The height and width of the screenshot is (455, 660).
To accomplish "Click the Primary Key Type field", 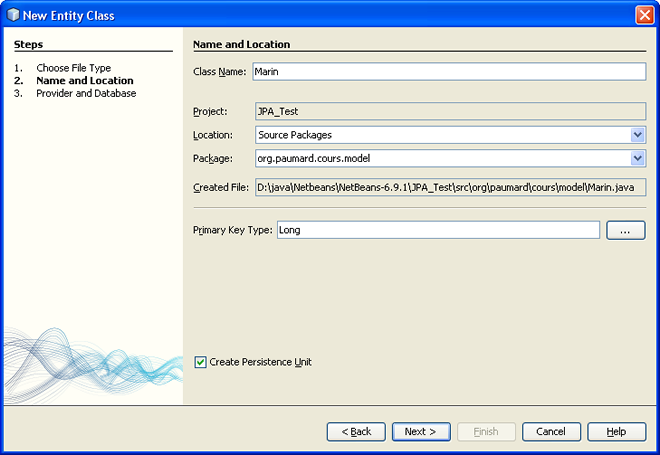I will coord(438,230).
